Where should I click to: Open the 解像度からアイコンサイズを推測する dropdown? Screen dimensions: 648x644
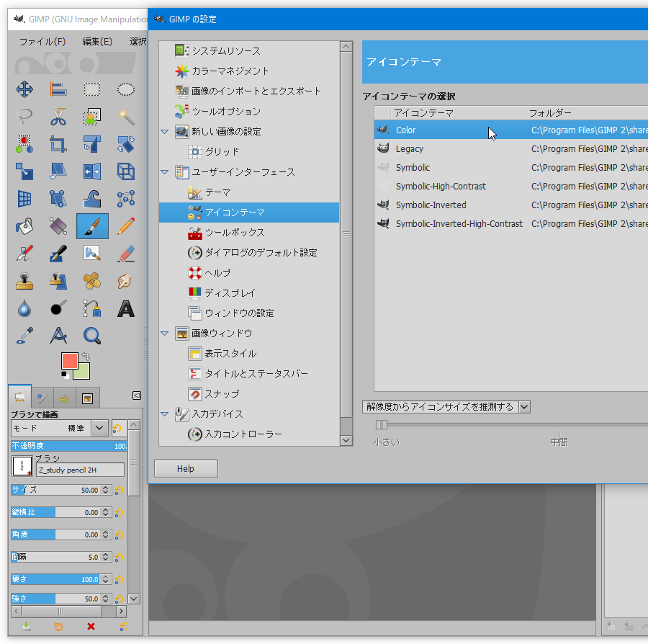(x=446, y=407)
